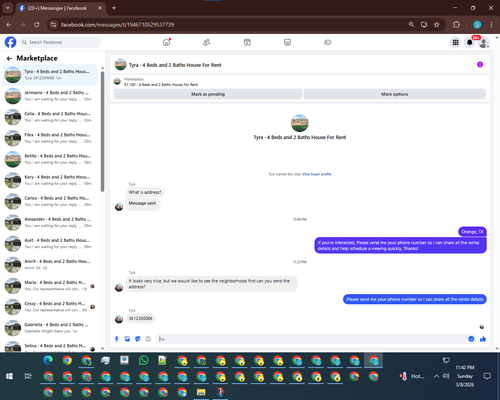Open the View buyer profile link

pos(317,174)
